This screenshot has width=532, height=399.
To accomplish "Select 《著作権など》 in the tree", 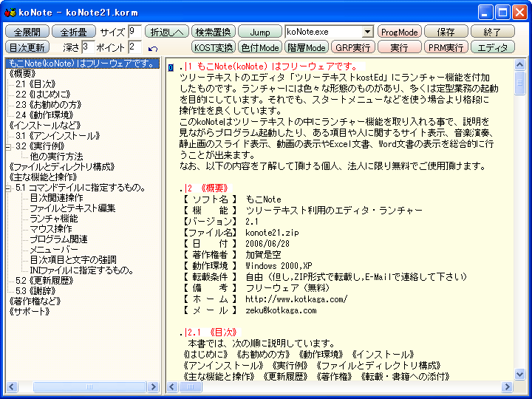I will (35, 301).
